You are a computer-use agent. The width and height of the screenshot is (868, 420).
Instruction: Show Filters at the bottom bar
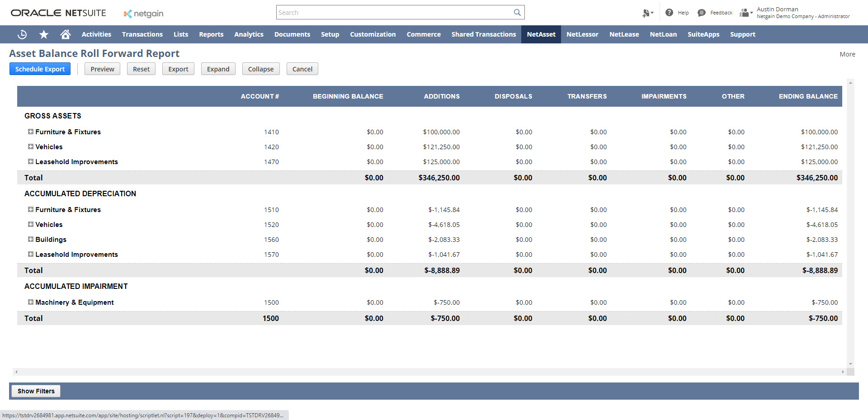coord(36,391)
